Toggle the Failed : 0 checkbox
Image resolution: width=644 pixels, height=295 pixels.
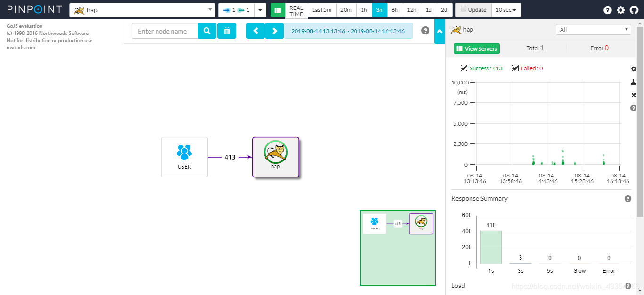coord(515,68)
